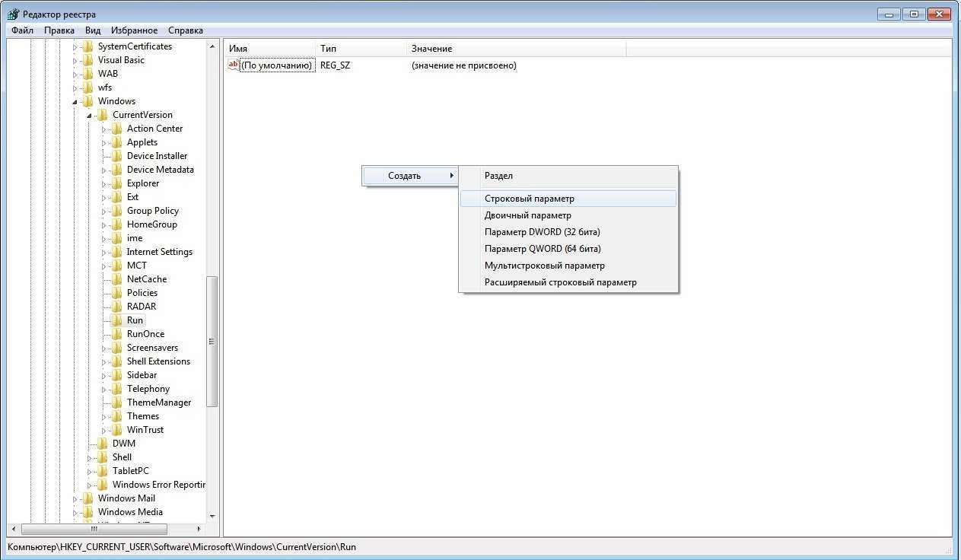Click the Windows Mail folder icon
The image size is (961, 560).
point(88,498)
